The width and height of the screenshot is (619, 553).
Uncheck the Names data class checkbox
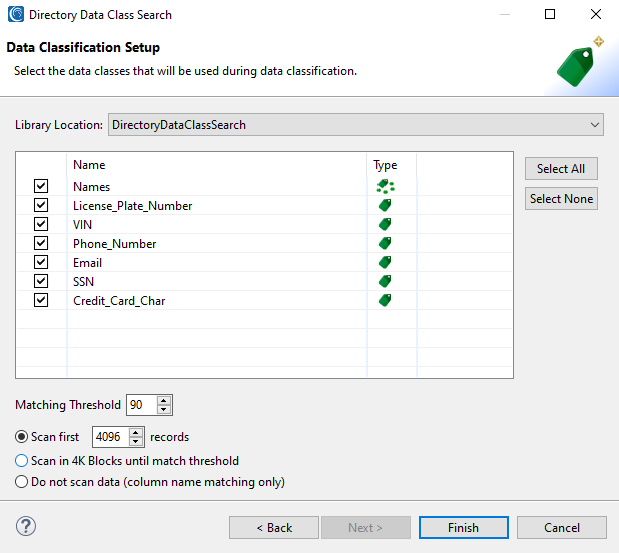click(x=41, y=186)
